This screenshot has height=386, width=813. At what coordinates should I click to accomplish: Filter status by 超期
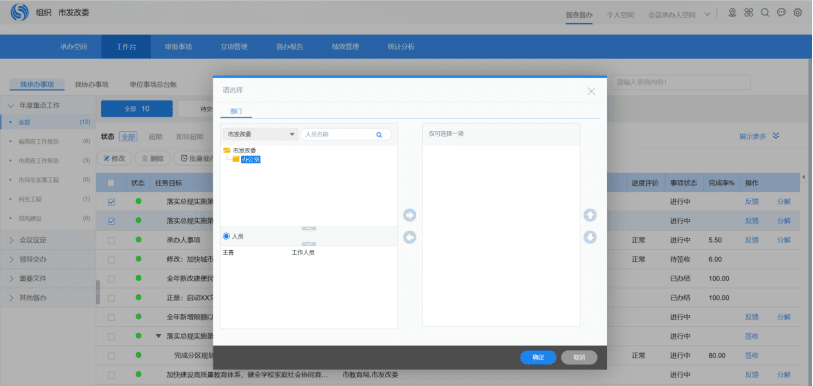click(x=156, y=137)
